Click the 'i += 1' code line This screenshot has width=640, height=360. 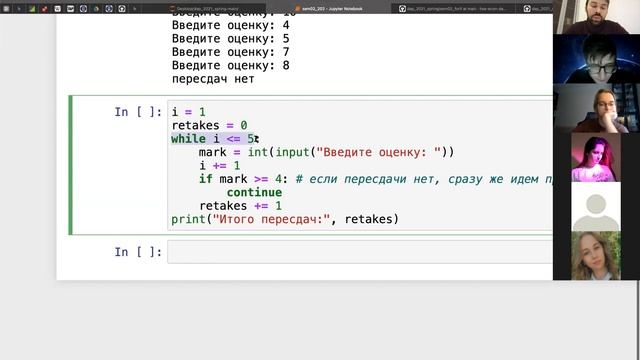pyautogui.click(x=220, y=166)
